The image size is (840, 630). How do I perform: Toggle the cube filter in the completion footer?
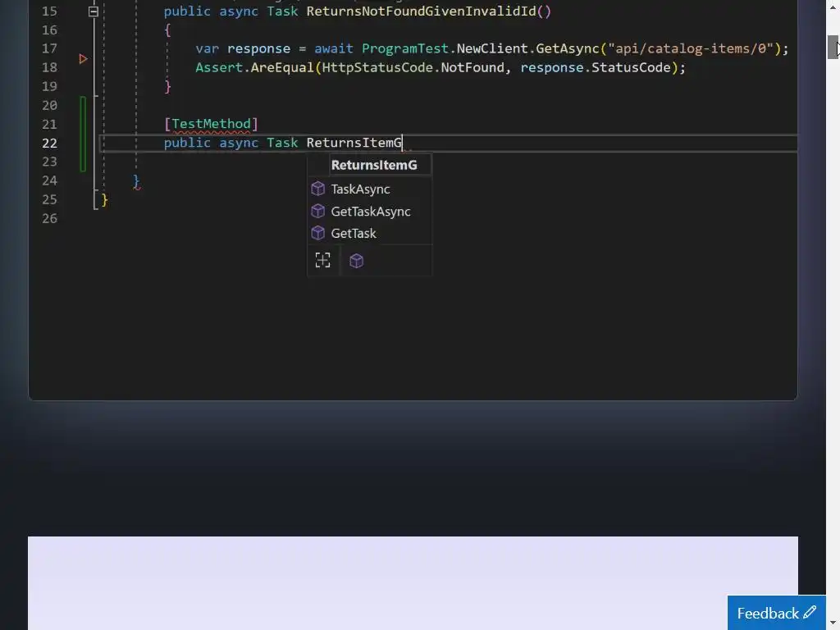[356, 261]
